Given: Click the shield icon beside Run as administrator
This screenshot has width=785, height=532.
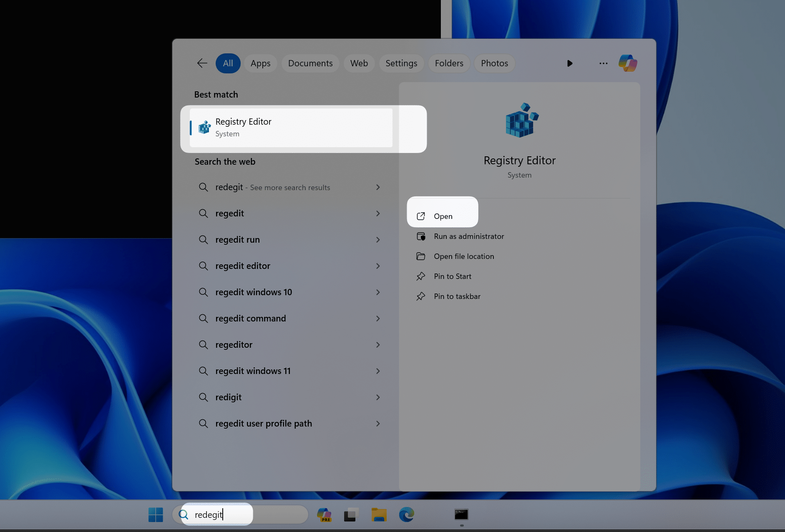Looking at the screenshot, I should (421, 236).
